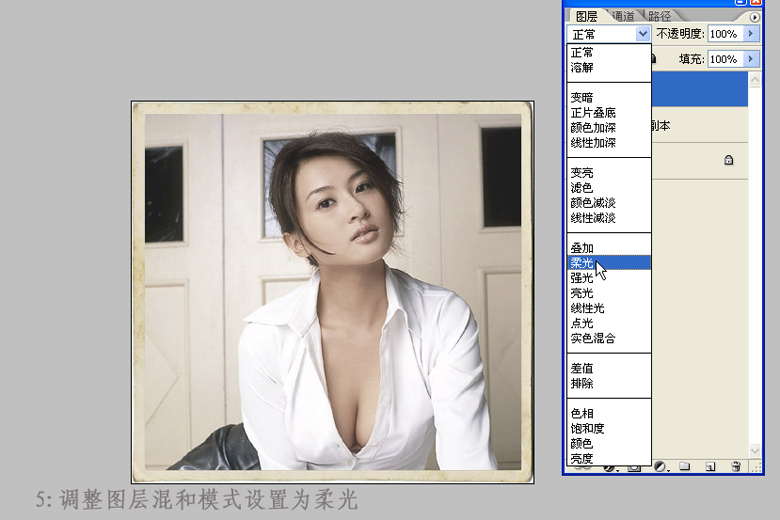The width and height of the screenshot is (780, 520).
Task: Open the 不透明度 opacity slider arrow
Action: point(751,33)
